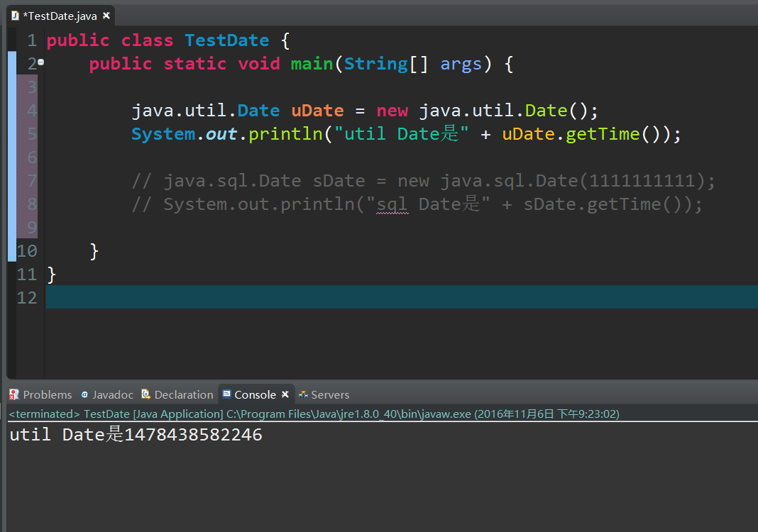Click the new keyword on line 4
Screen dimensions: 758x532
point(392,111)
